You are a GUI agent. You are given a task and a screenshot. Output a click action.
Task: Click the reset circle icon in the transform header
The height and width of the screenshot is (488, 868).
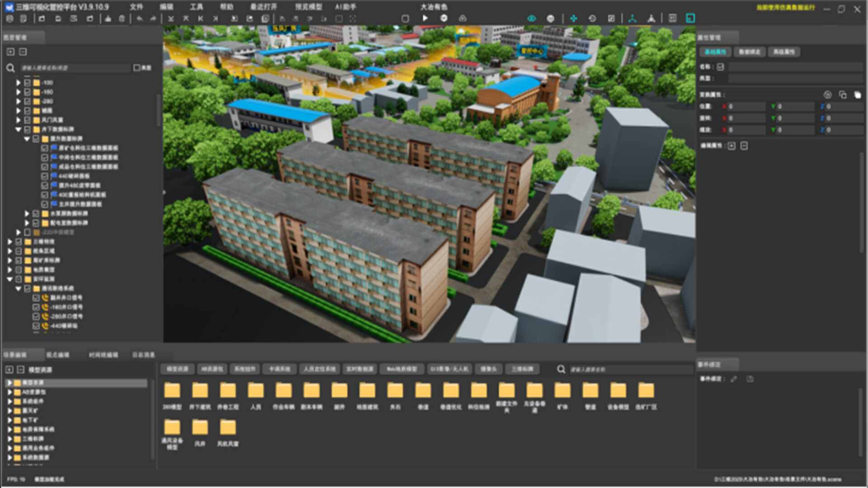click(x=827, y=94)
